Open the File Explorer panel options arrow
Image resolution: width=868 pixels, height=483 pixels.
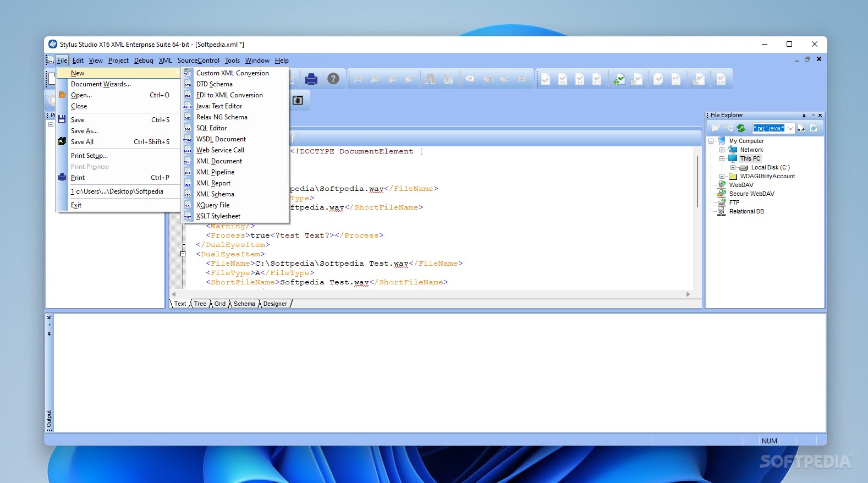(x=812, y=116)
